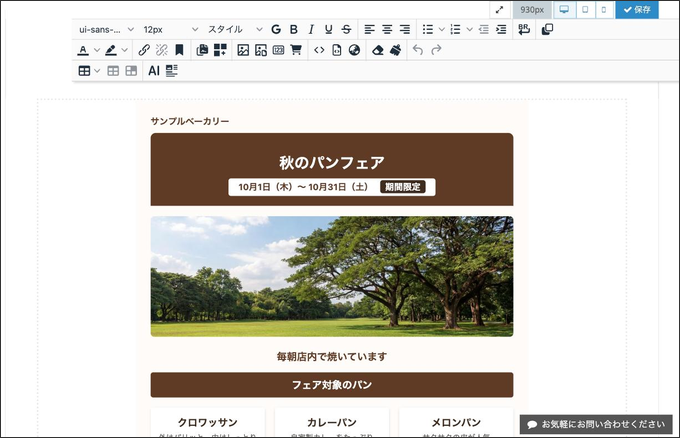Select the park trees banner image

(x=332, y=276)
